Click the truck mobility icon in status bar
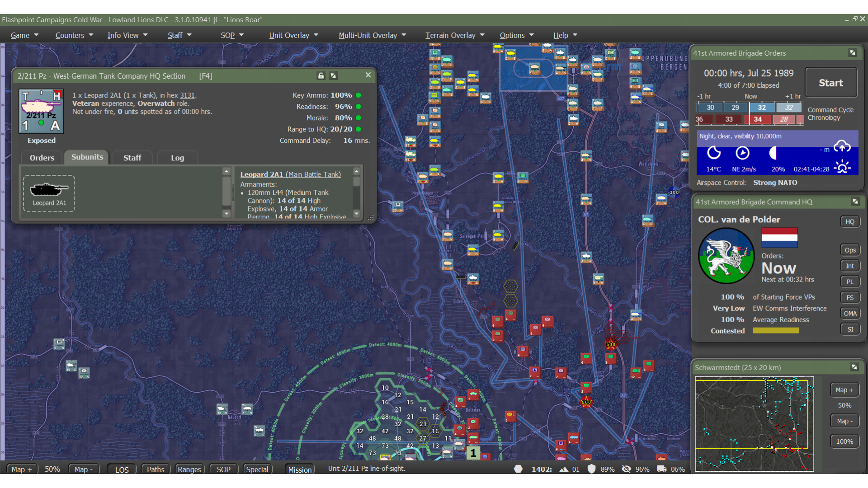This screenshot has width=868, height=488. point(661,469)
